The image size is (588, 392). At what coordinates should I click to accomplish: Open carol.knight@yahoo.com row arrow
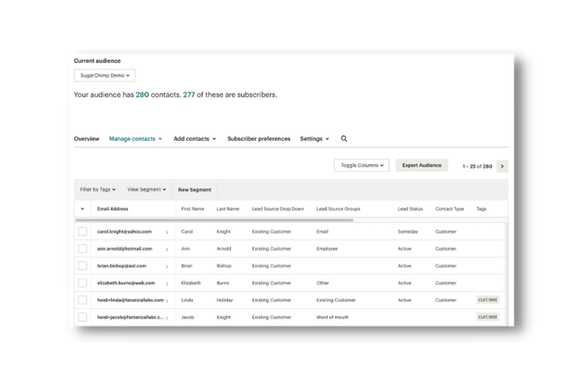(x=167, y=232)
